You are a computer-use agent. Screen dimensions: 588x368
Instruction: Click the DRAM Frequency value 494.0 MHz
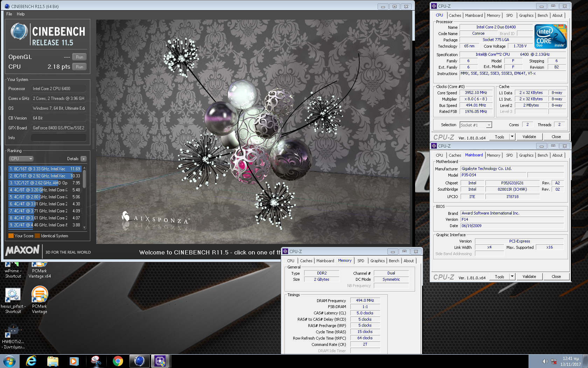coord(365,300)
